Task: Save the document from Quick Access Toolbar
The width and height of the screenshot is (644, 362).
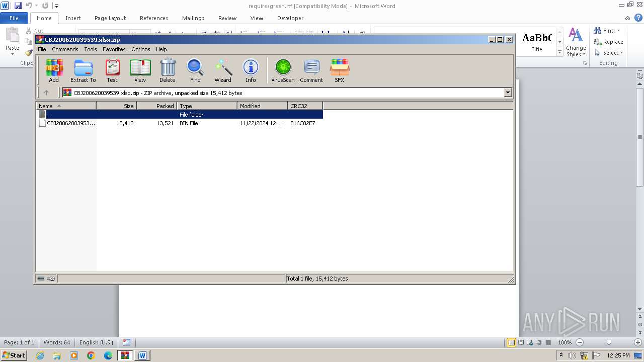Action: tap(18, 6)
